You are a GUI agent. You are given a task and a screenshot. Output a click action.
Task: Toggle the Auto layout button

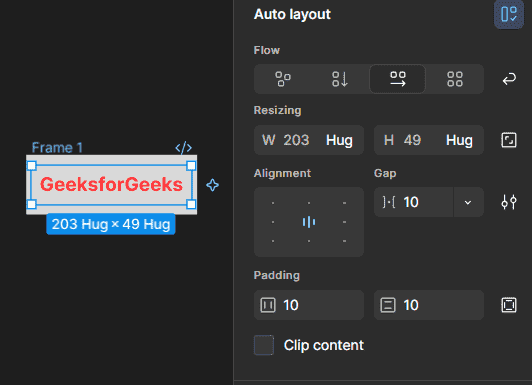click(509, 14)
